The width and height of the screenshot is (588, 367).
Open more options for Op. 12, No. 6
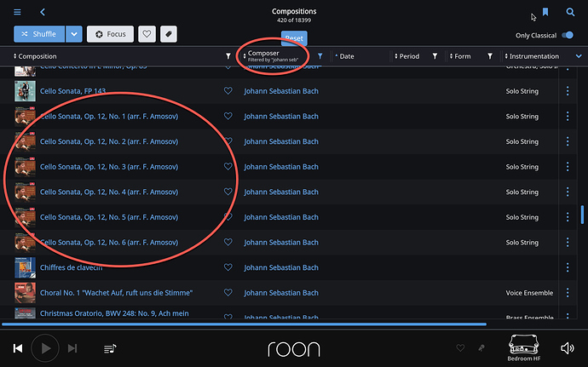pyautogui.click(x=568, y=242)
